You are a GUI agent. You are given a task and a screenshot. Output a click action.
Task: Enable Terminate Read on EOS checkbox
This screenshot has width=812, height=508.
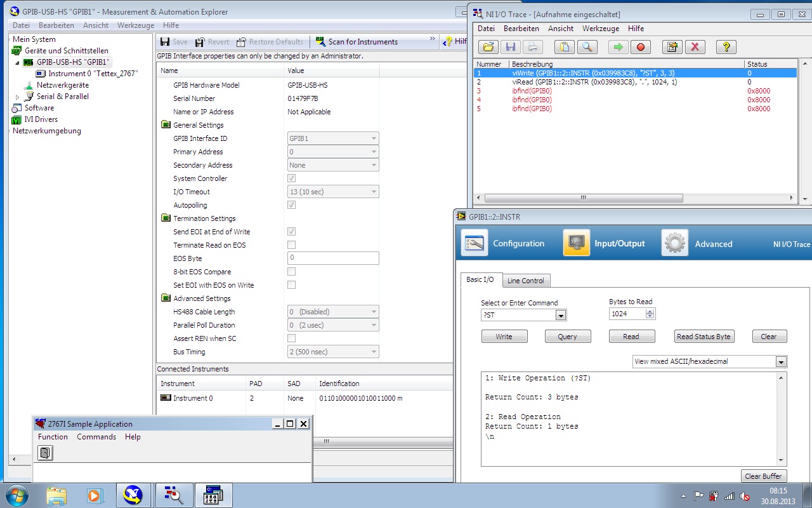(x=291, y=245)
